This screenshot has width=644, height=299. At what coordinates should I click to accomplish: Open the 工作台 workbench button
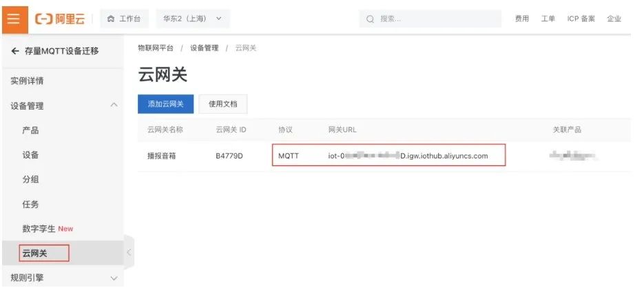tap(125, 19)
